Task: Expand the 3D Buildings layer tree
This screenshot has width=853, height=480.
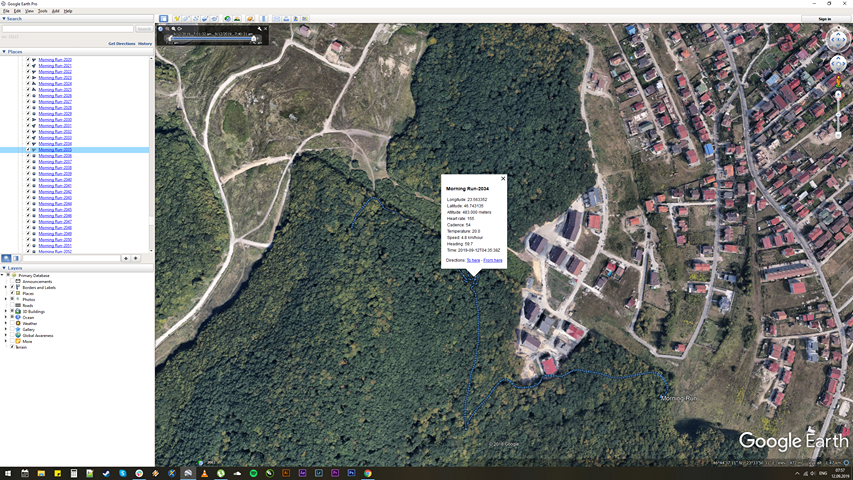Action: pyautogui.click(x=6, y=311)
